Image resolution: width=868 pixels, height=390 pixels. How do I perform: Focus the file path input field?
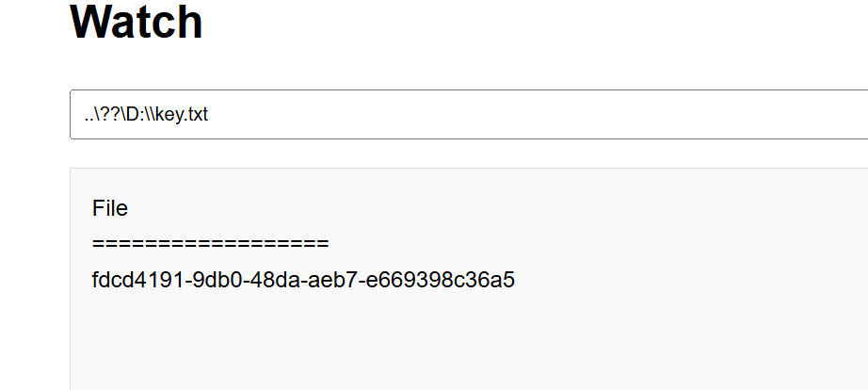[x=469, y=114]
